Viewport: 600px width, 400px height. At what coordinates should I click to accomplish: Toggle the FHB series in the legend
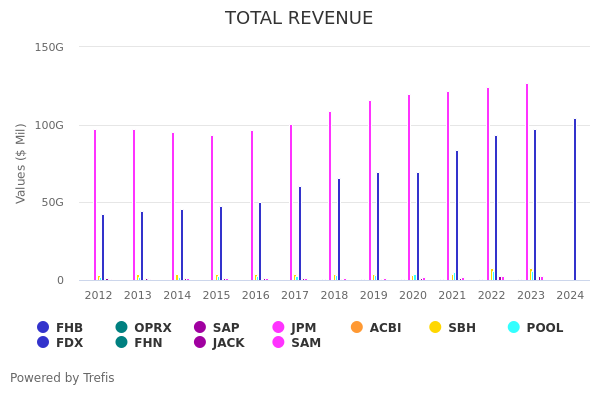coord(43,328)
